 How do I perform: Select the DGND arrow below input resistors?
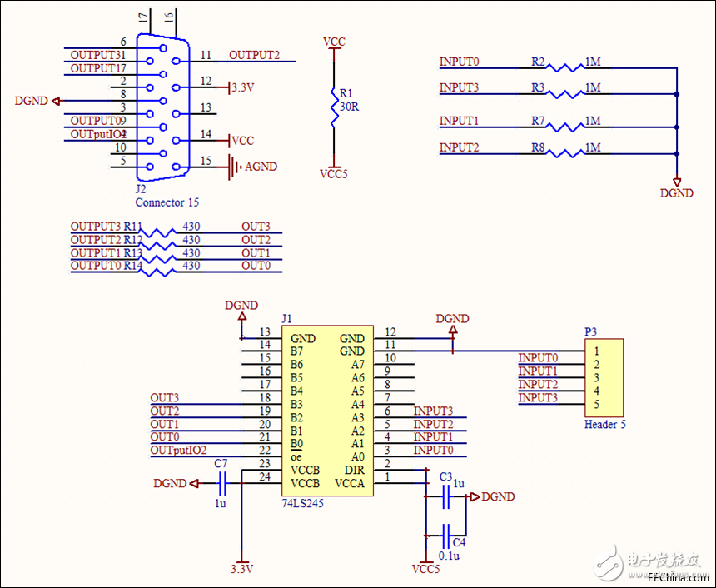pyautogui.click(x=677, y=182)
